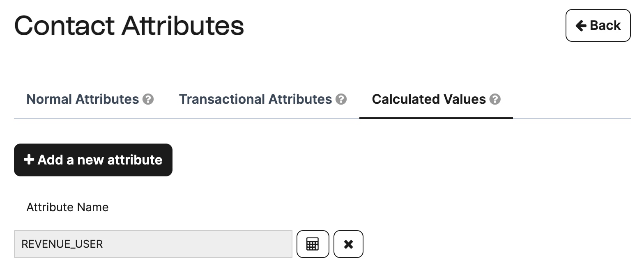The height and width of the screenshot is (274, 644).
Task: Open the calculator for REVENUE_USER
Action: (x=313, y=244)
